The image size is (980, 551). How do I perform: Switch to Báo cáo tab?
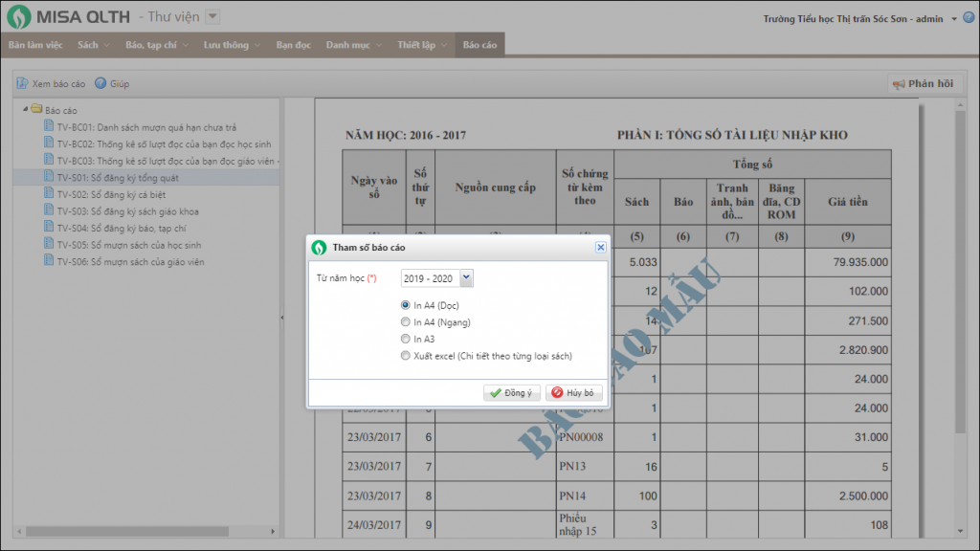click(x=480, y=45)
